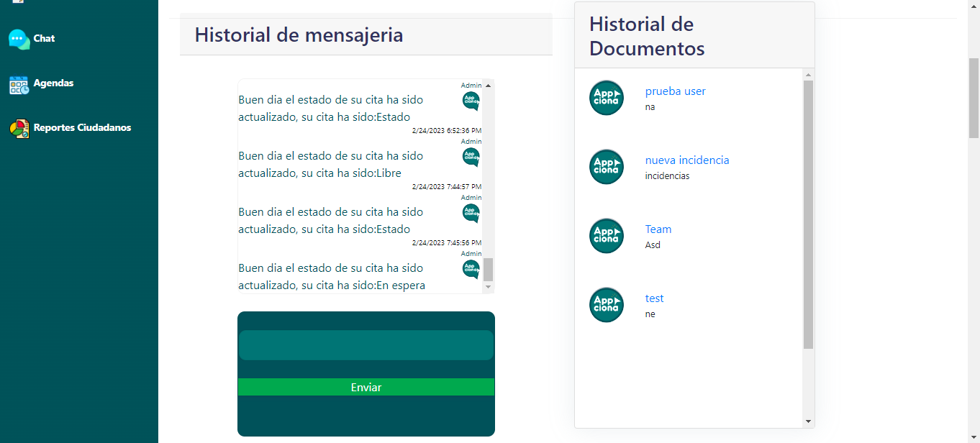Click the Reportes Ciudadanos chart icon
The image size is (980, 443).
(19, 129)
